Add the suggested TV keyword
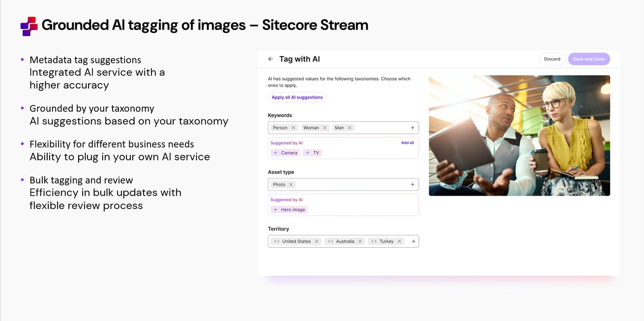Viewport: 644px width, 321px height. point(312,152)
